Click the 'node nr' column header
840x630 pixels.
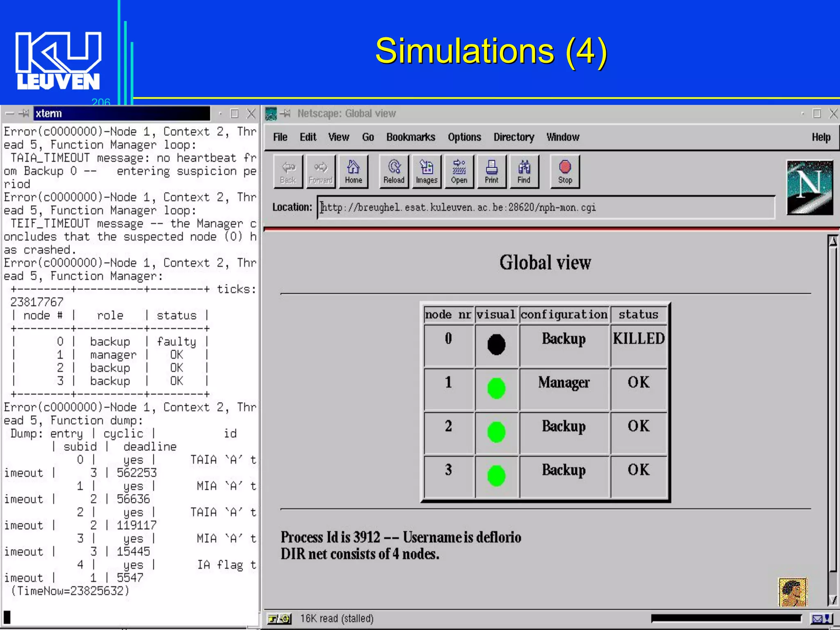point(448,315)
